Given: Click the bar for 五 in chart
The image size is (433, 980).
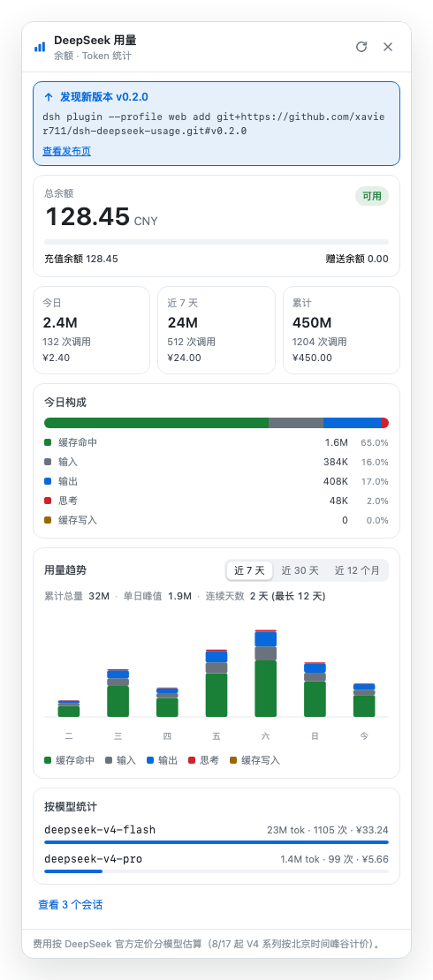Looking at the screenshot, I should (216, 683).
